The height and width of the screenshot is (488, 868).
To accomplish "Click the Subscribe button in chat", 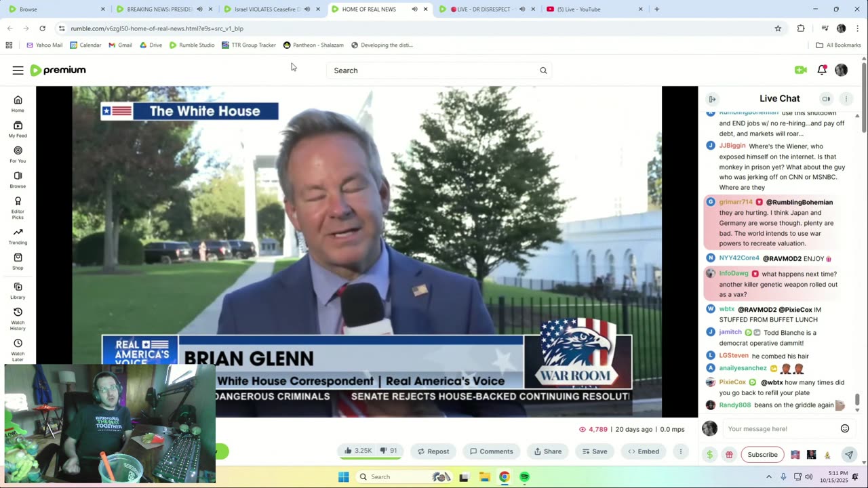I will (x=762, y=455).
